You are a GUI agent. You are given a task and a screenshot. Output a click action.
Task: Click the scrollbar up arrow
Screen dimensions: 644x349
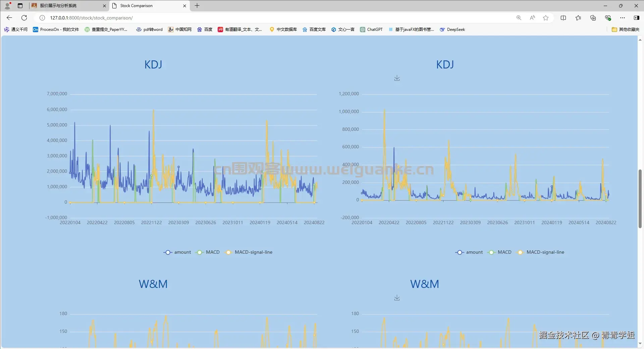point(640,40)
